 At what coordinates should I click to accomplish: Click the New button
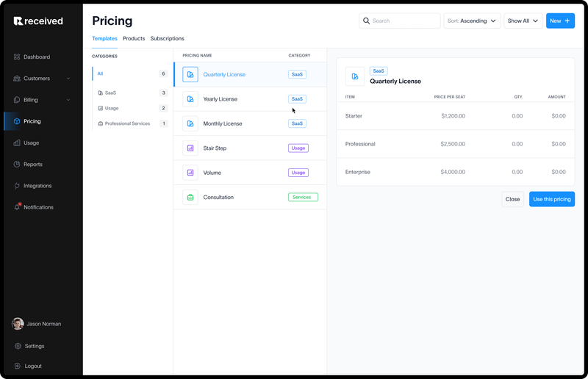(x=560, y=21)
